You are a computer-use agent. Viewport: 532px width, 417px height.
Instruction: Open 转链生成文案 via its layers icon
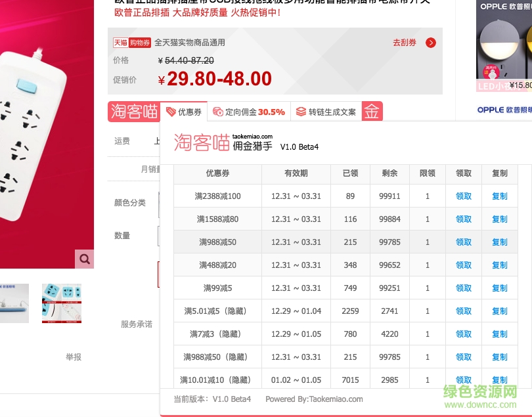coord(301,112)
